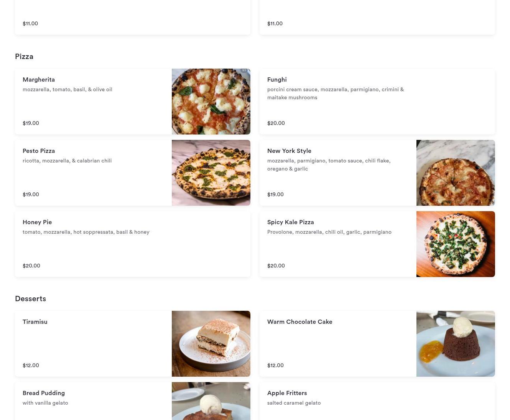
Task: Open the Pesto Pizza photo
Action: point(211,173)
